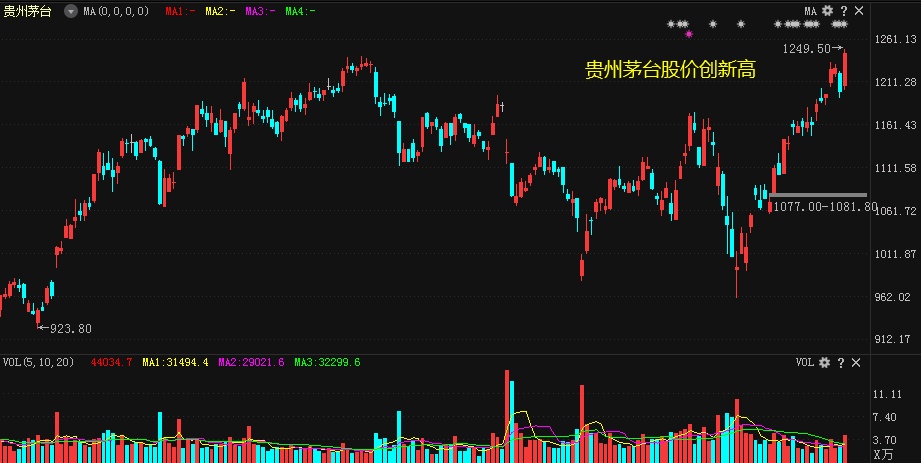Click price axis value 912.17

pos(895,340)
